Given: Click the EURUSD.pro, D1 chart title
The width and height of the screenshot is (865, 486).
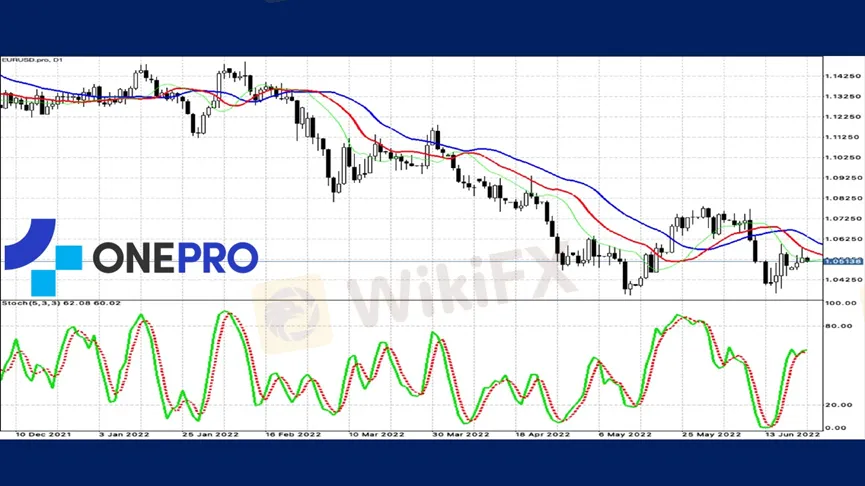Looking at the screenshot, I should pos(33,61).
